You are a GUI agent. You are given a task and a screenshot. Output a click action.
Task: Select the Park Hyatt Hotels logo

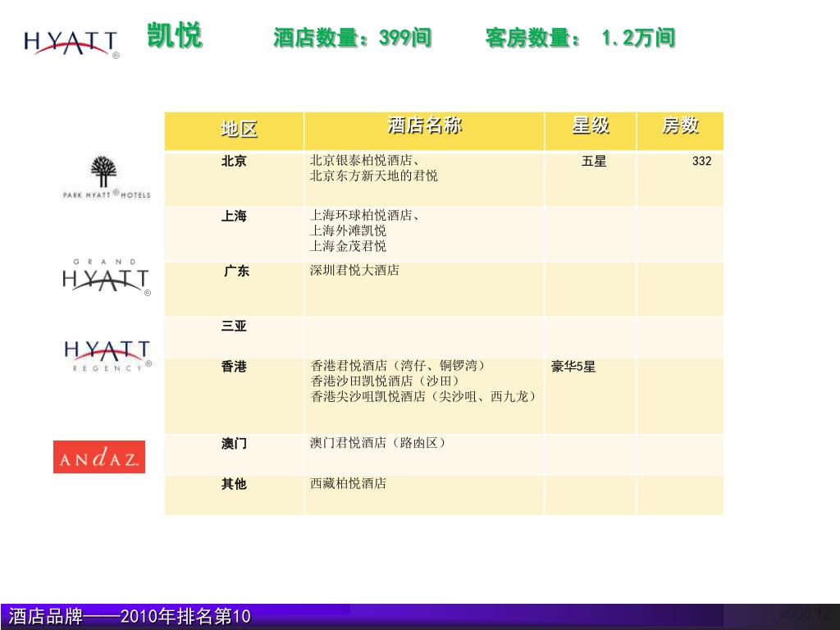pyautogui.click(x=107, y=177)
